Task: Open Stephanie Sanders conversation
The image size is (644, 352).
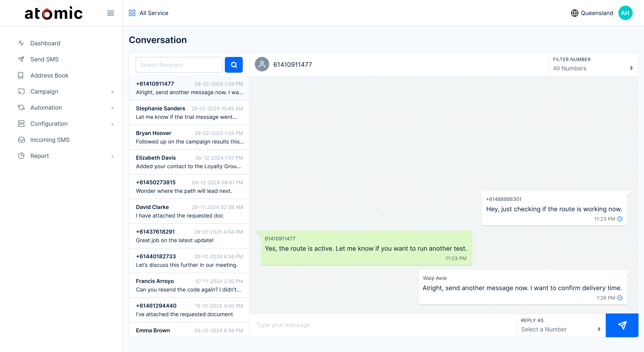Action: click(x=189, y=113)
